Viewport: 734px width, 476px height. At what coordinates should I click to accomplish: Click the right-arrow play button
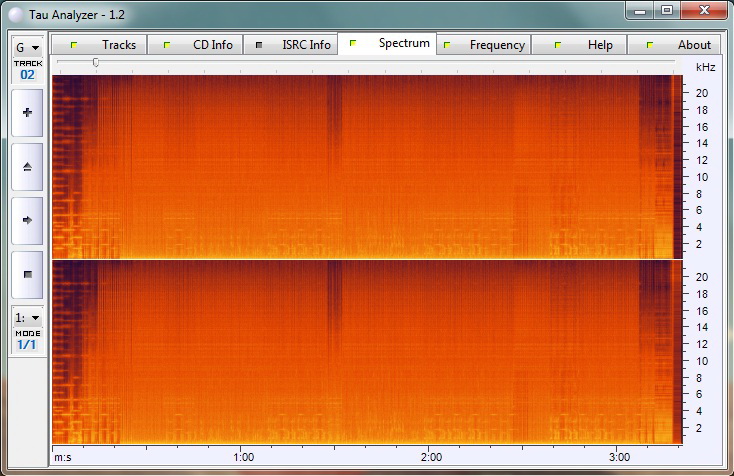click(x=27, y=220)
